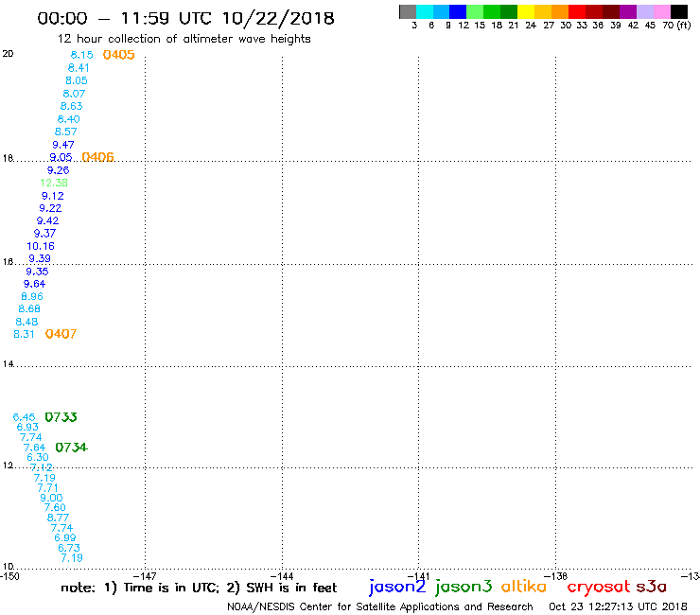The width and height of the screenshot is (700, 615).
Task: Click the 7.12 wave height reading
Action: point(41,467)
